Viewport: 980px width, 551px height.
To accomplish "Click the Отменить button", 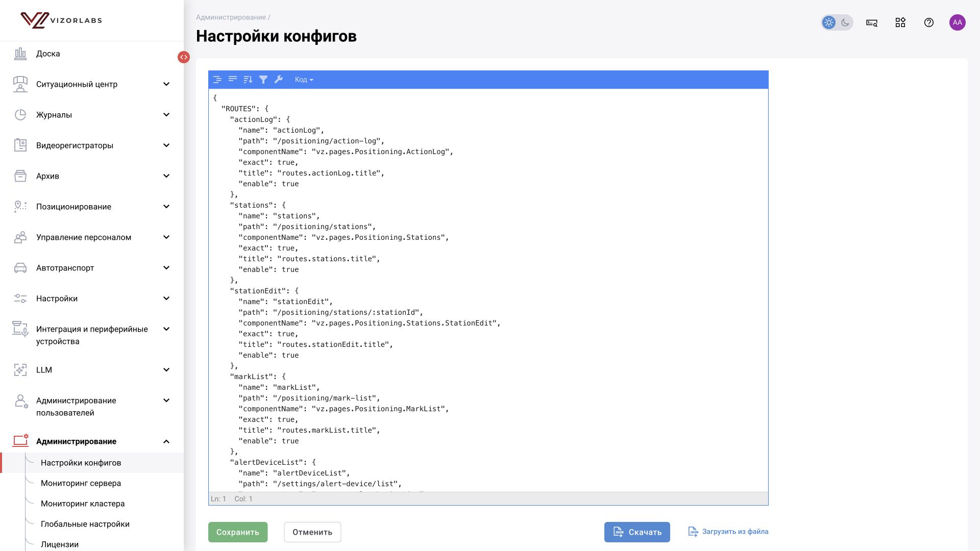I will (x=312, y=532).
